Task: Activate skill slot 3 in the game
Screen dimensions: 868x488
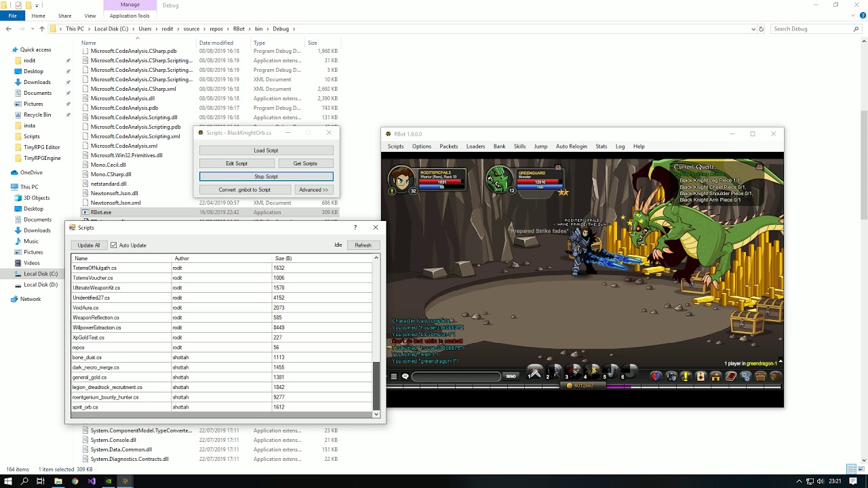Action: (573, 371)
